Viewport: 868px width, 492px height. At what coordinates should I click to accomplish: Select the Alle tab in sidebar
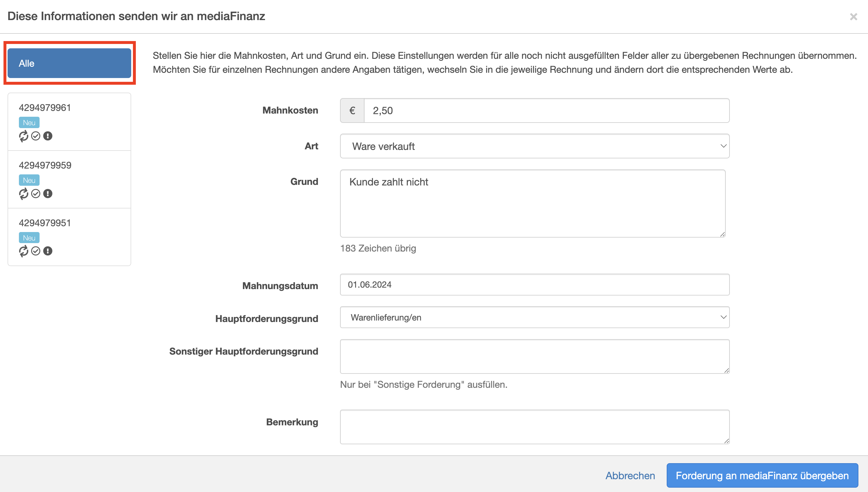tap(69, 63)
